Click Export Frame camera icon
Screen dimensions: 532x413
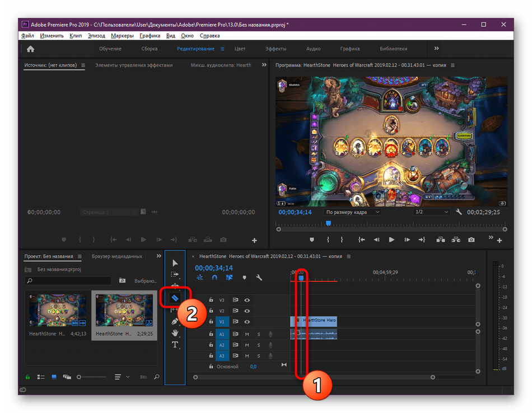472,240
